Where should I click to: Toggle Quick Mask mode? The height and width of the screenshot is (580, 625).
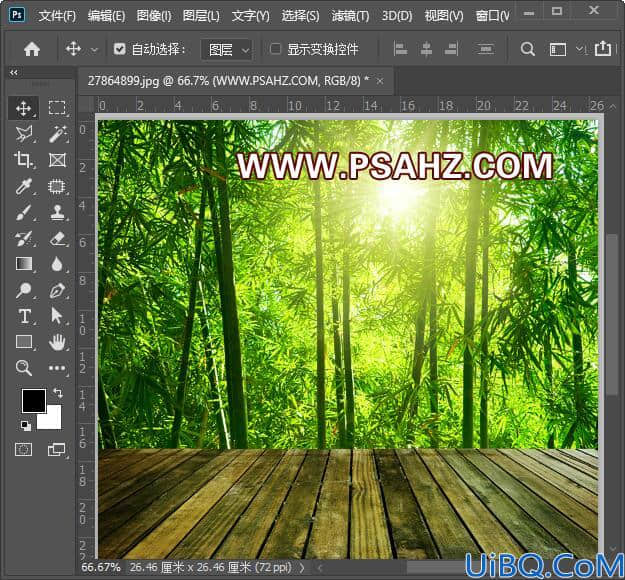tap(24, 450)
